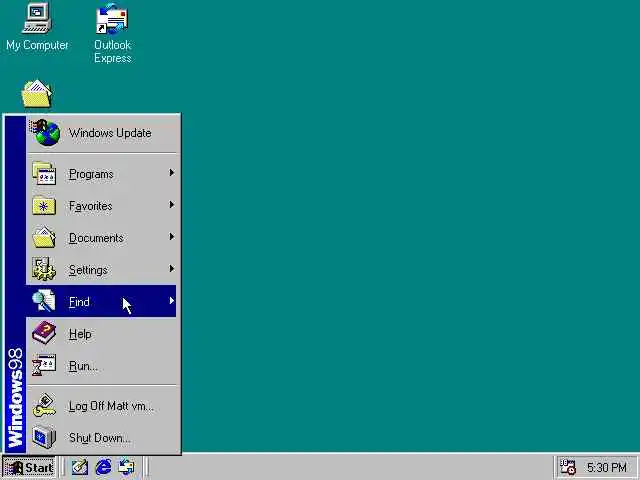Choose Windows Update from Start menu
The image size is (640, 480).
pyautogui.click(x=101, y=133)
